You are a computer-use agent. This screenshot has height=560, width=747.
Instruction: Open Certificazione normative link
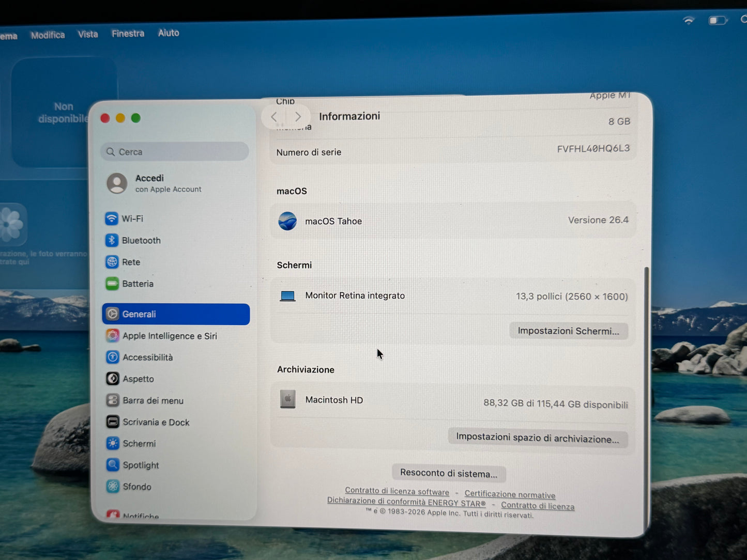click(510, 494)
